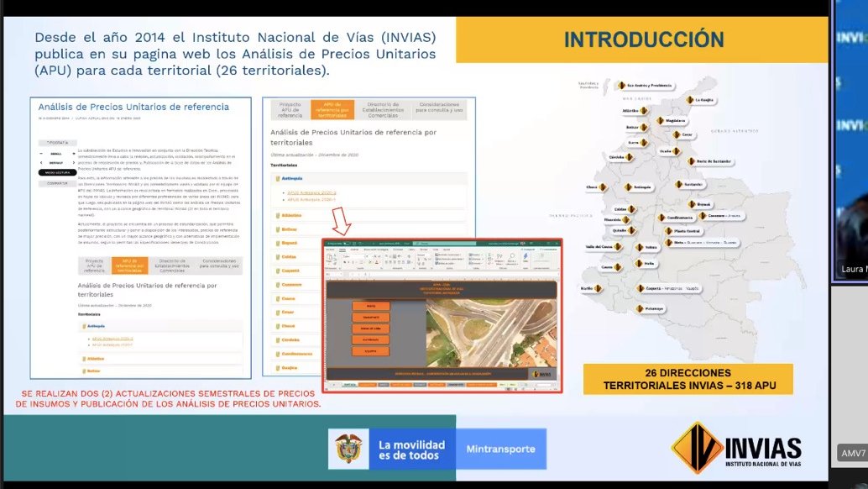Select the Casanare – Arauca map marker
The height and width of the screenshot is (489, 868).
point(703,215)
